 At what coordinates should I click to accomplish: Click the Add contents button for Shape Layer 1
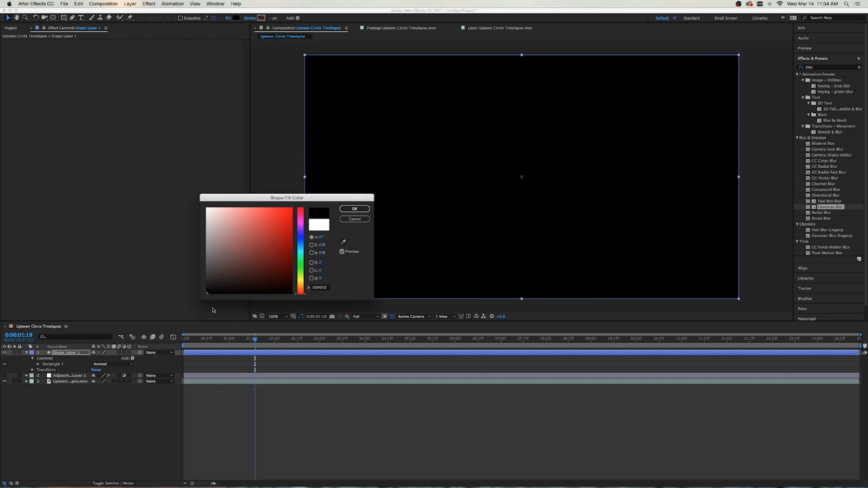coord(133,358)
